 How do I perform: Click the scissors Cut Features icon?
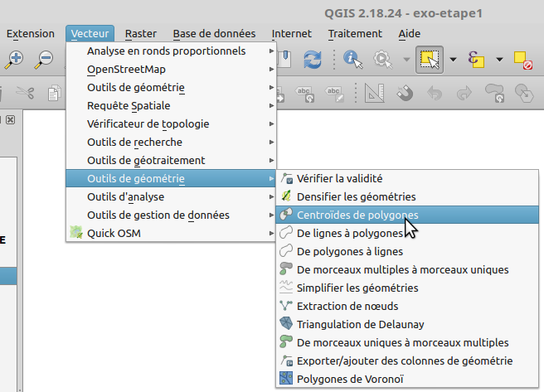[x=25, y=93]
